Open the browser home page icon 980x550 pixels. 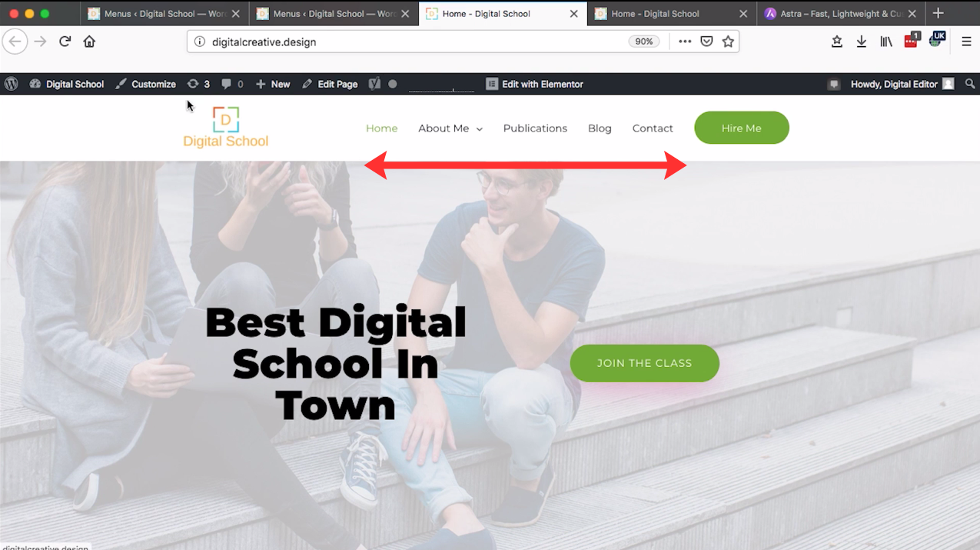pos(89,42)
